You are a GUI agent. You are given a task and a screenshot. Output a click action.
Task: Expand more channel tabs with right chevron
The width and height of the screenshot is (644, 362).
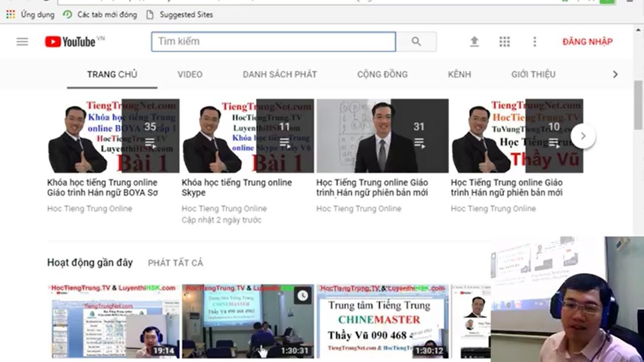615,74
